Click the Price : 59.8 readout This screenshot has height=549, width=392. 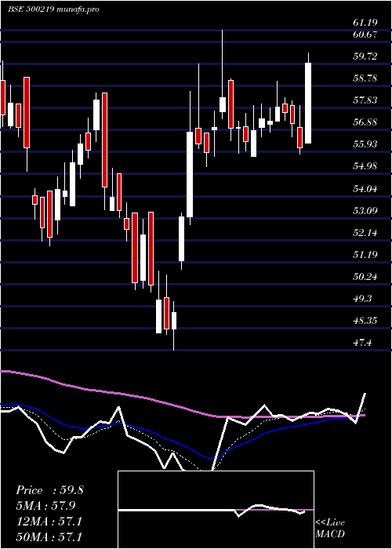(x=49, y=490)
